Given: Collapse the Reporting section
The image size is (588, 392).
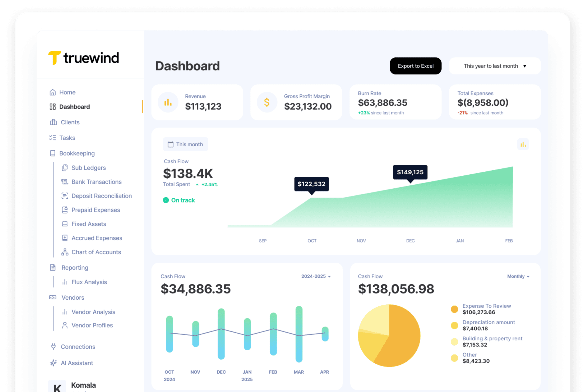Looking at the screenshot, I should tap(75, 267).
